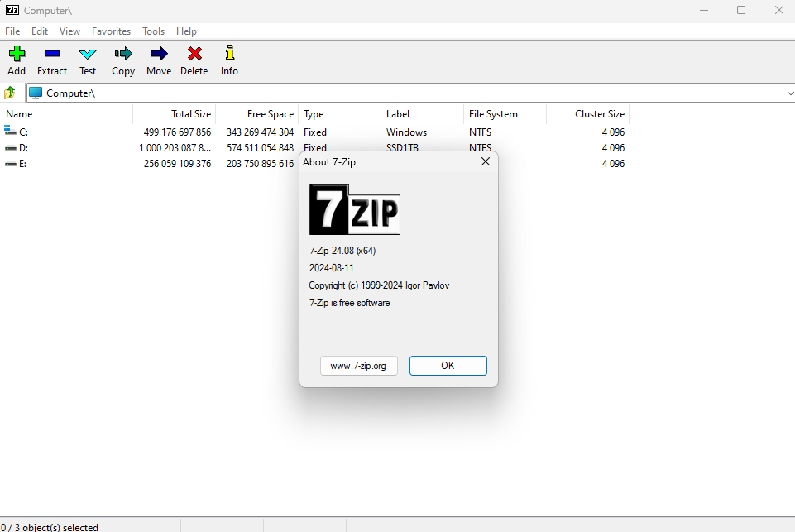Open the Help menu
The image size is (795, 532).
tap(186, 31)
